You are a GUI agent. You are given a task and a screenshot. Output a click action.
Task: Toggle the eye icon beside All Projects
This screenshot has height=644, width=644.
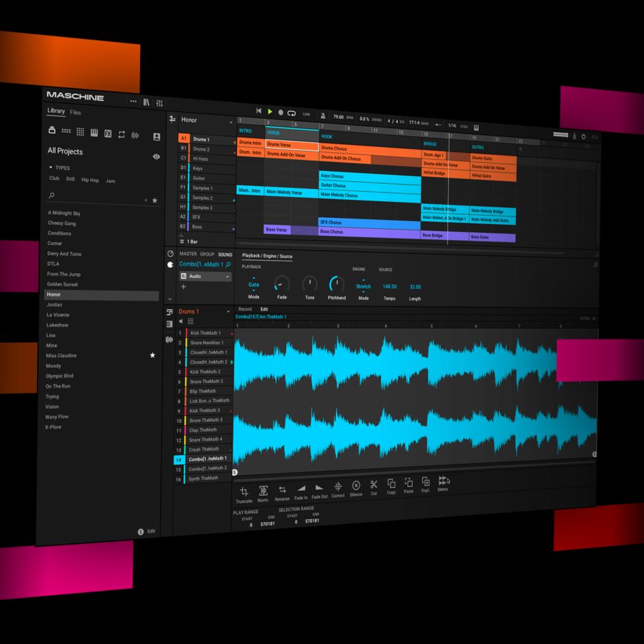[156, 156]
